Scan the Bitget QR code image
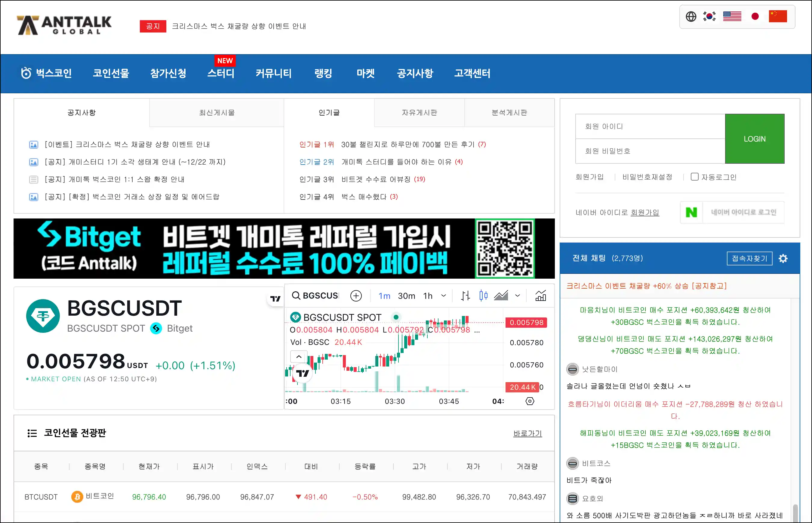The height and width of the screenshot is (523, 812). point(505,249)
